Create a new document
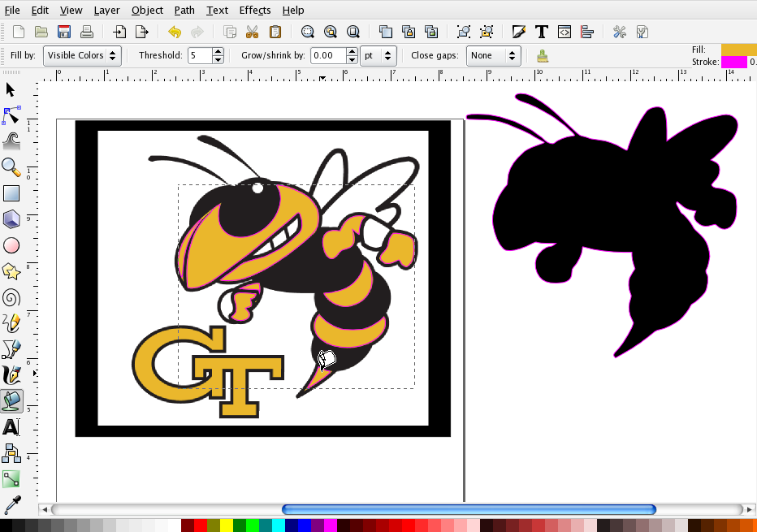The width and height of the screenshot is (757, 532). point(19,32)
